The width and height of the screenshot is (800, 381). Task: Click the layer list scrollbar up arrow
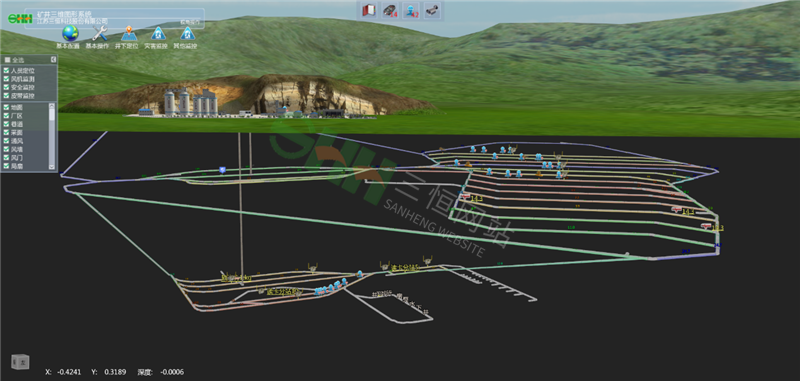coord(52,106)
